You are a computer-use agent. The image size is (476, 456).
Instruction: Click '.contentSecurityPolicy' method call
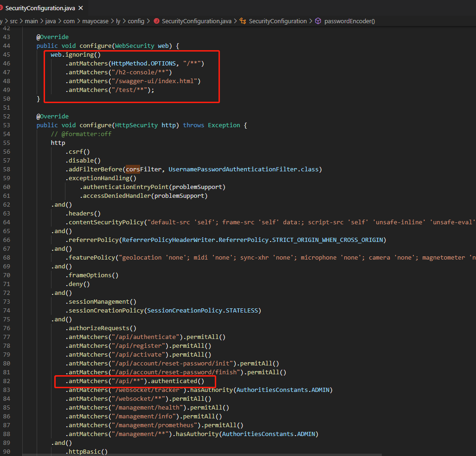point(104,222)
